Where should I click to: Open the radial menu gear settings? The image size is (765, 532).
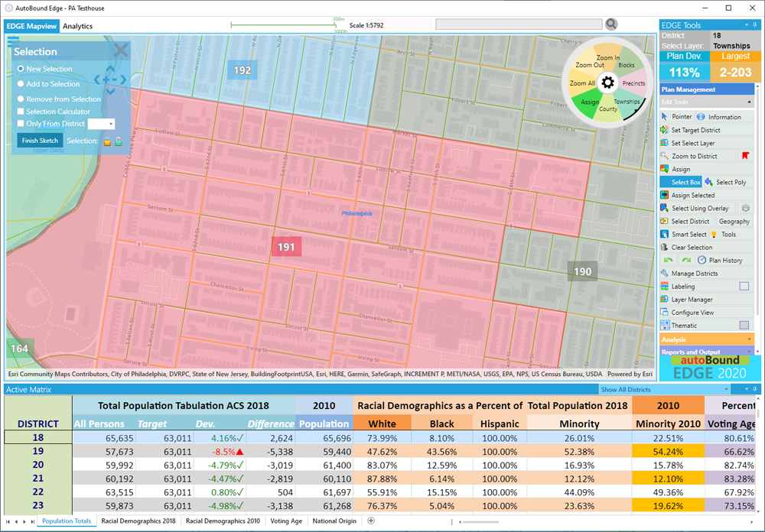pos(607,83)
